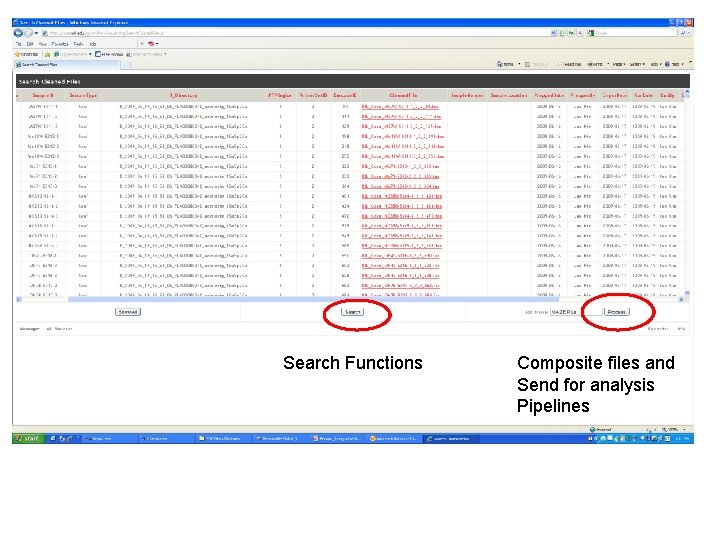The width and height of the screenshot is (720, 540).
Task: Open the Tools menu
Action: click(x=79, y=44)
